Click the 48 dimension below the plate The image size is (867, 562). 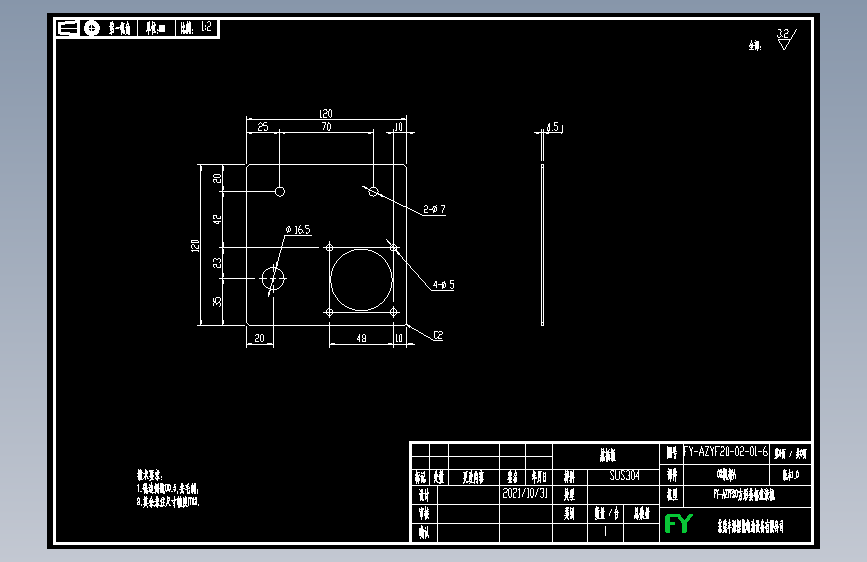tap(361, 338)
